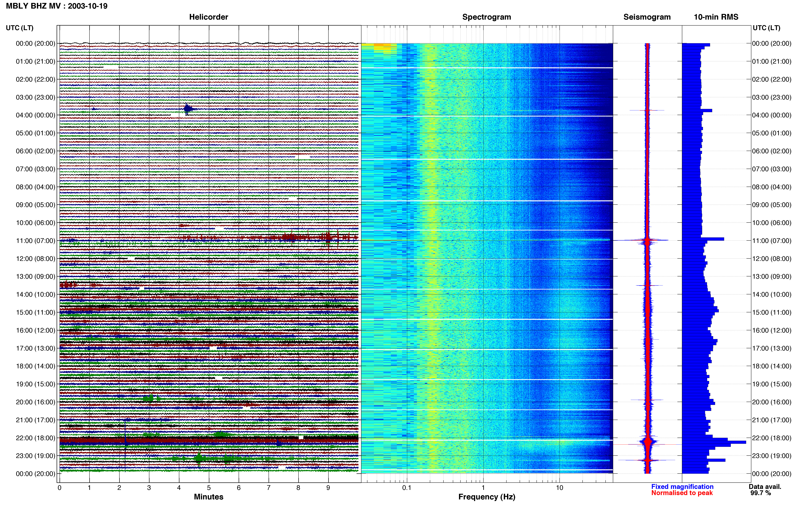Click the RMS spike bar near 11:00
Screen dimensions: 812x508
pos(703,239)
